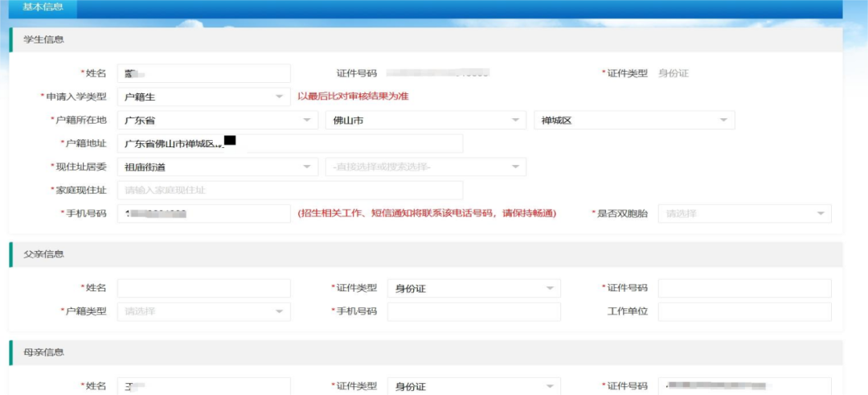Click the father's 证件号码 input field
Screen dimensions: 868x395
744,288
